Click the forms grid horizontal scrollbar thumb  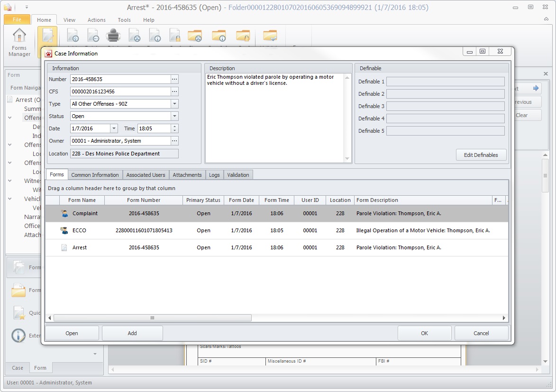(x=153, y=318)
